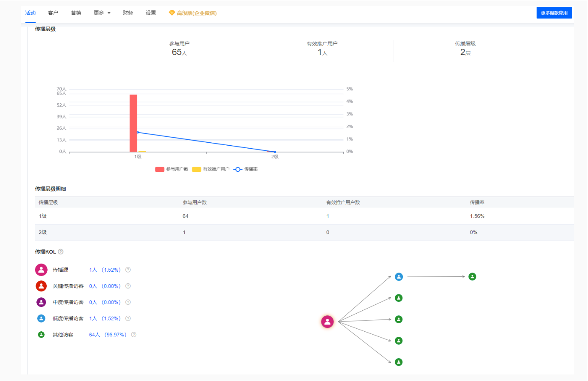
Task: Toggle the blue 传播率 legend line marker
Action: [x=238, y=169]
